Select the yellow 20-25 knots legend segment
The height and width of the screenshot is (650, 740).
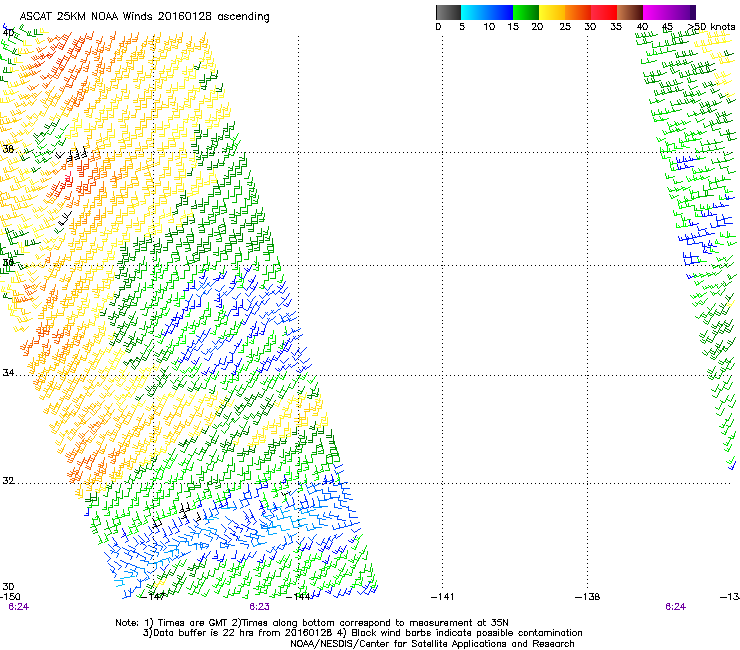coord(552,12)
